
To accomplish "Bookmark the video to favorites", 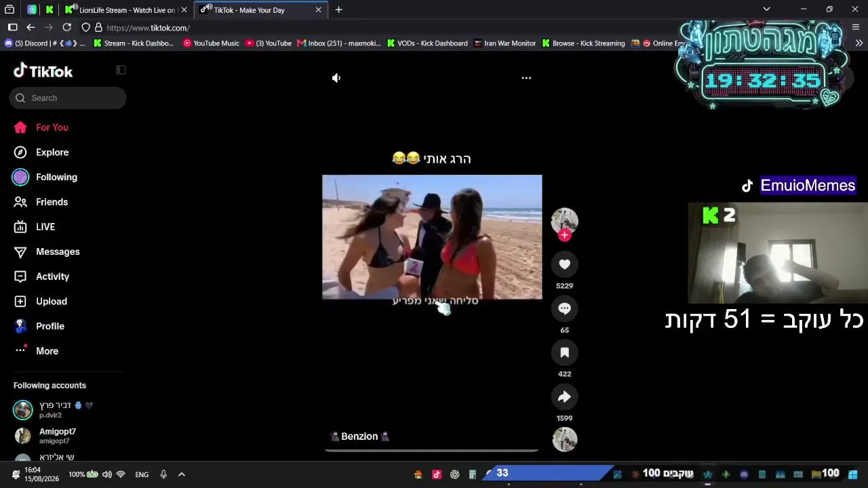I will coord(564,352).
